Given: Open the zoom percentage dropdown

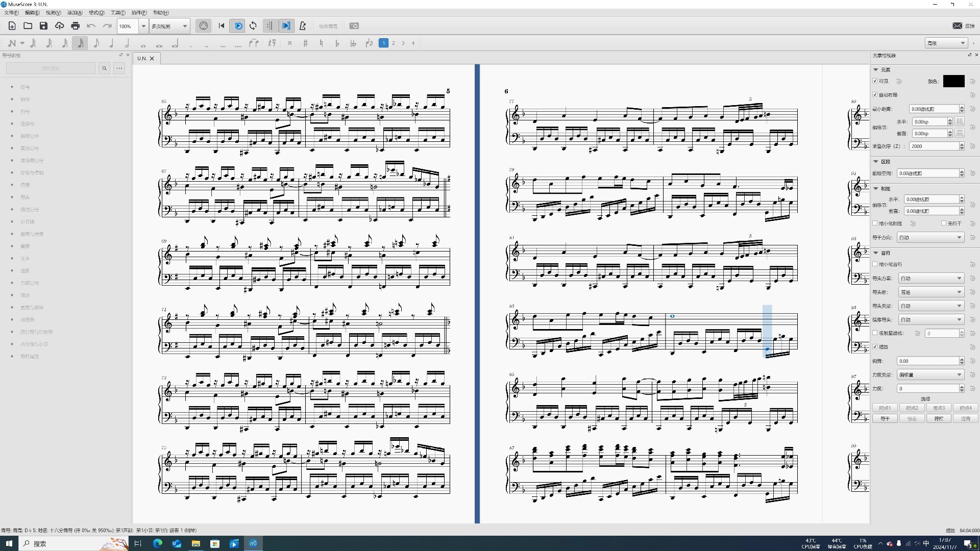Looking at the screenshot, I should click(x=143, y=26).
